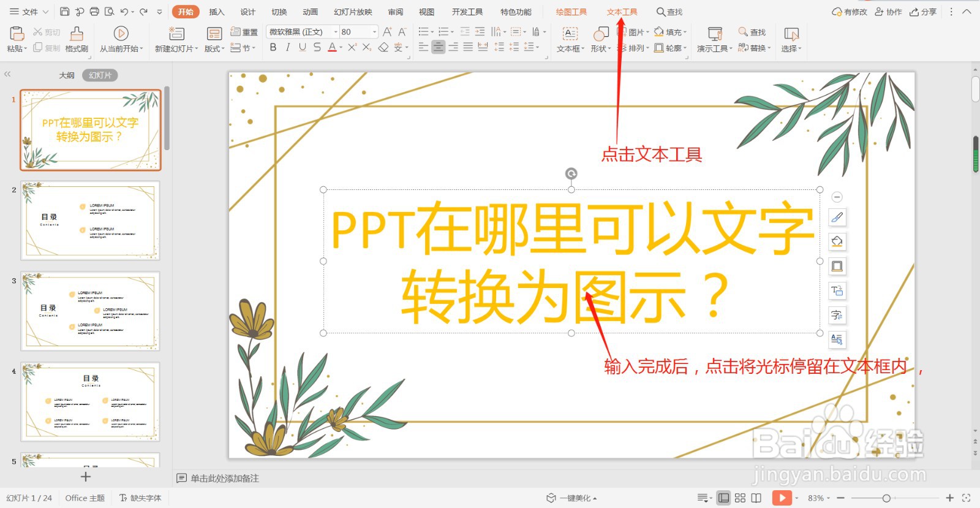Image resolution: width=980 pixels, height=508 pixels.
Task: Start slideshow from current slide (从当前开始)
Action: (121, 40)
